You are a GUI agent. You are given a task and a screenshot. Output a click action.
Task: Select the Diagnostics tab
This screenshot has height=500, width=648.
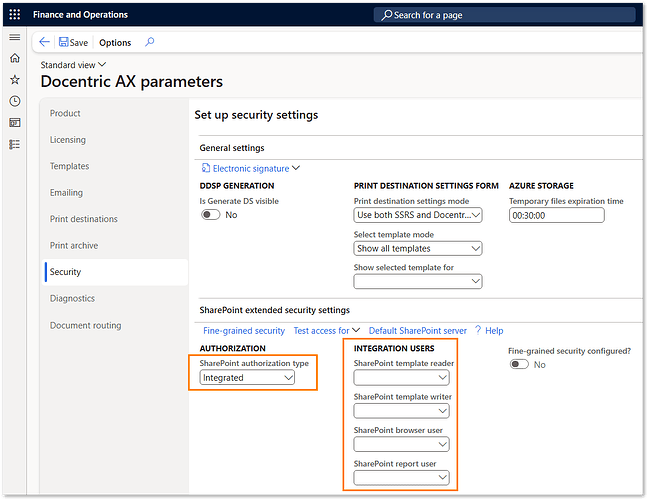click(x=73, y=298)
